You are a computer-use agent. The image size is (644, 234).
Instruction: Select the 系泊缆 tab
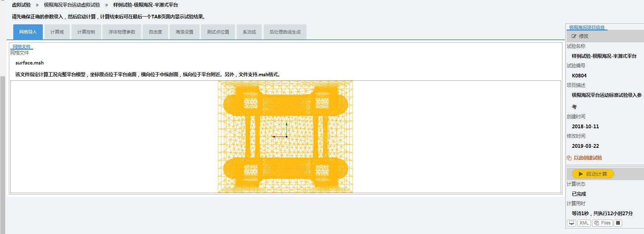(x=249, y=32)
